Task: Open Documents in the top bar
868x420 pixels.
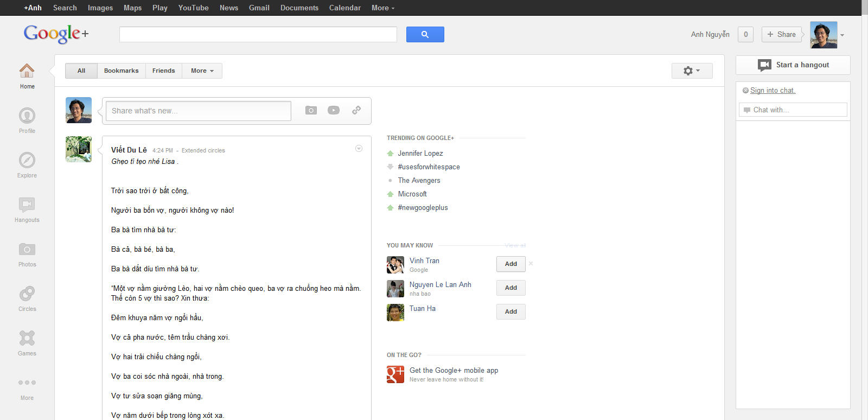Action: [299, 8]
